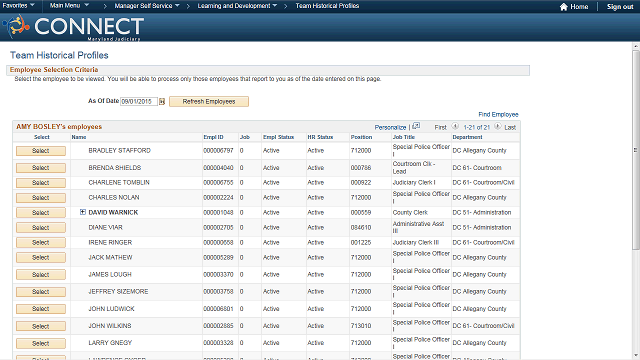
Task: Sort by the Job Title column header
Action: tap(404, 137)
